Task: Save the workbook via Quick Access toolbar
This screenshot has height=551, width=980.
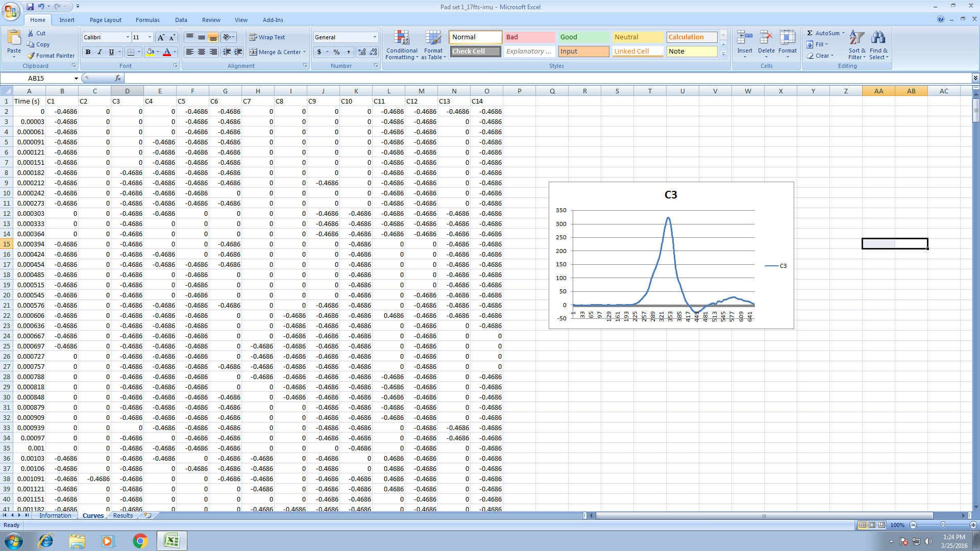Action: [x=30, y=7]
